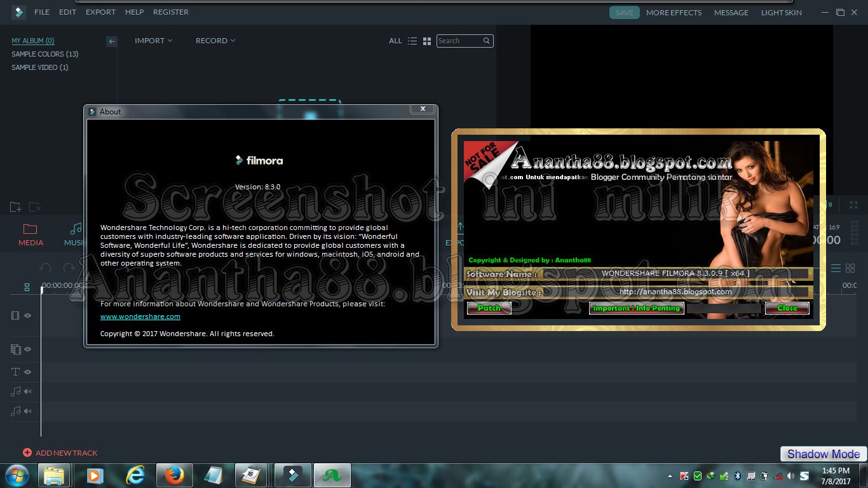Open the Import dropdown
Screen dimensions: 868x488
pyautogui.click(x=153, y=41)
